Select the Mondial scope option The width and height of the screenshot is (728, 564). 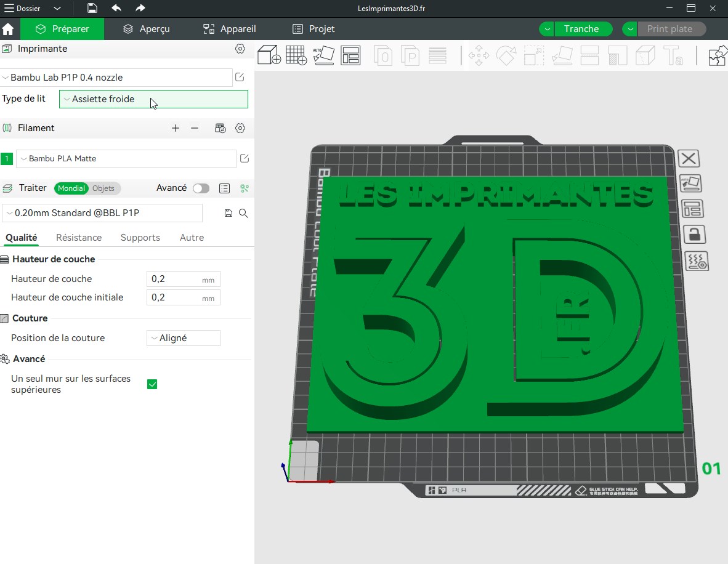point(71,188)
